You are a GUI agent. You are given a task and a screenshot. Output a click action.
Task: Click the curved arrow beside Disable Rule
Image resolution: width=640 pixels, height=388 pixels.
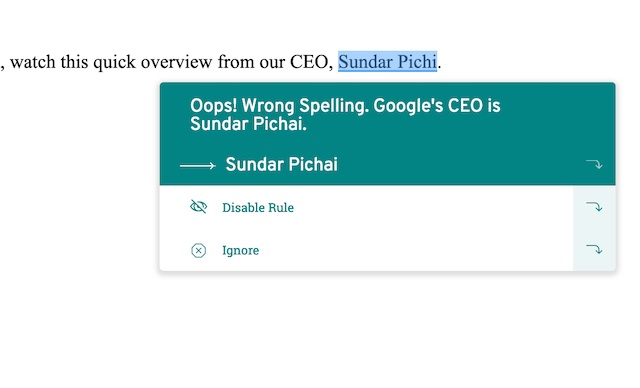click(594, 207)
